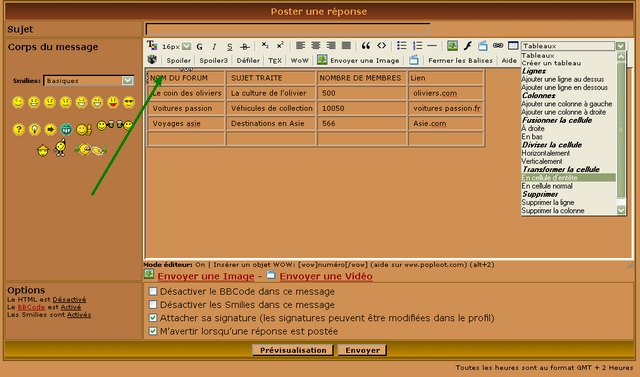Click the dice icon in second toolbar row
This screenshot has height=377, width=640.
tap(152, 60)
